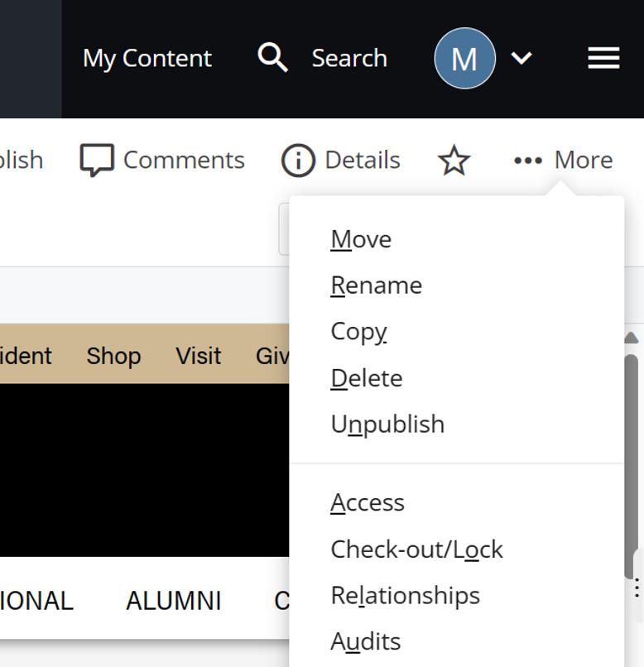Select Audits menu item

(x=365, y=641)
